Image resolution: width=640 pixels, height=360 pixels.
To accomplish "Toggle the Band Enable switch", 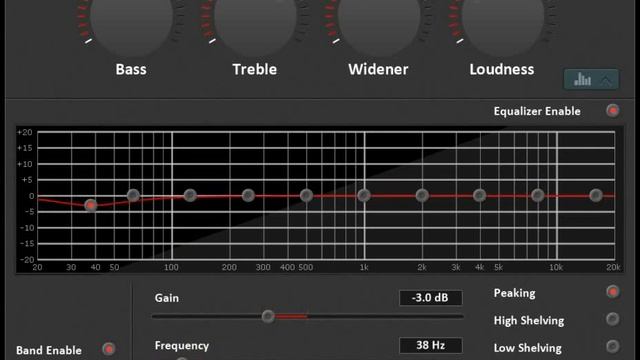I will (109, 349).
